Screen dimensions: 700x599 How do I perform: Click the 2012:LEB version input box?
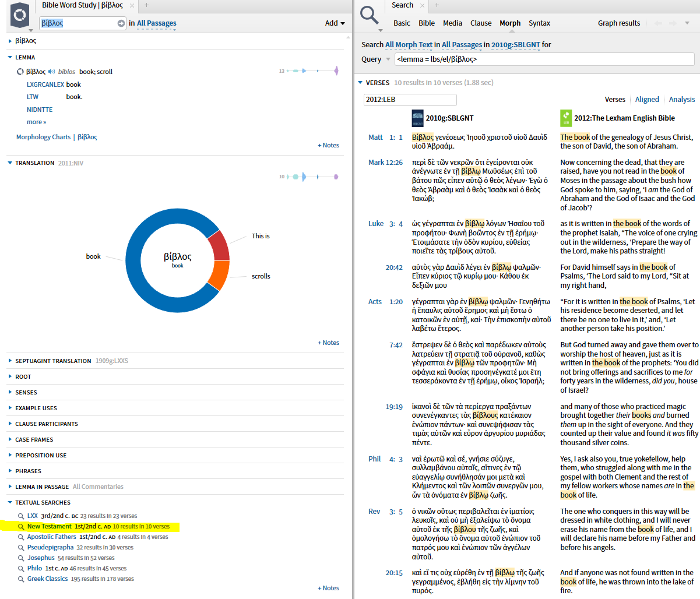pos(410,100)
